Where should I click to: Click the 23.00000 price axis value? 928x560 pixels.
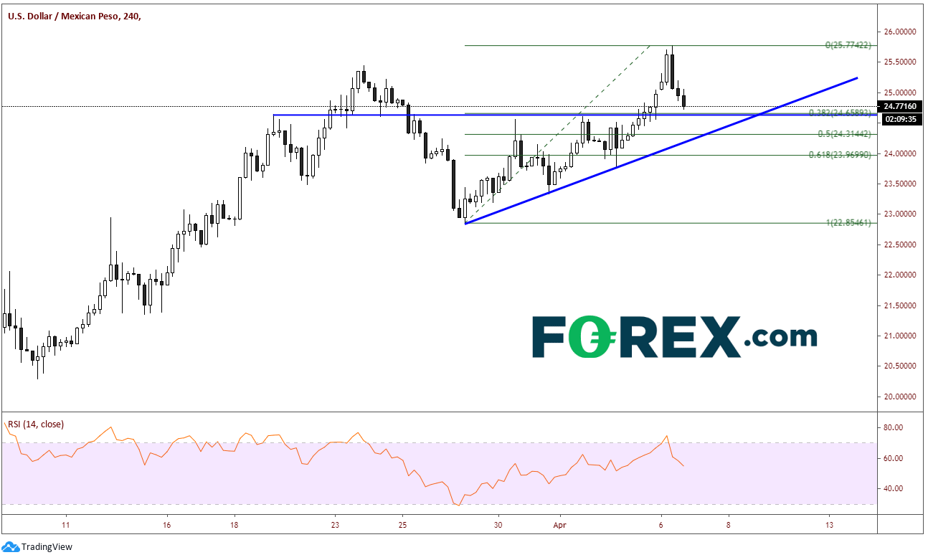click(901, 214)
